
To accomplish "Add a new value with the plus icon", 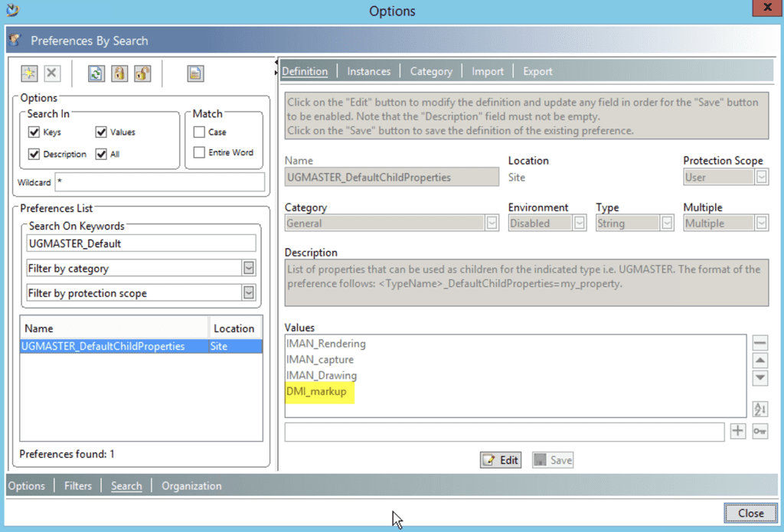I will [737, 431].
